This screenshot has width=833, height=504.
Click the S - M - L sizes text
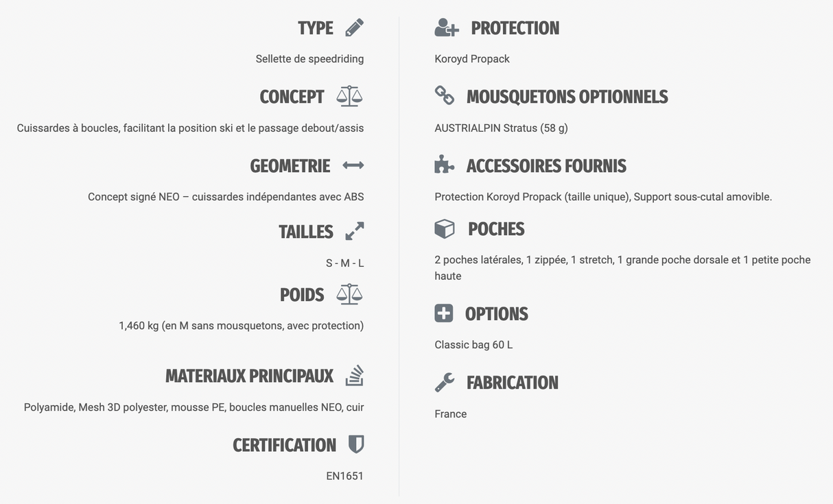pyautogui.click(x=344, y=263)
